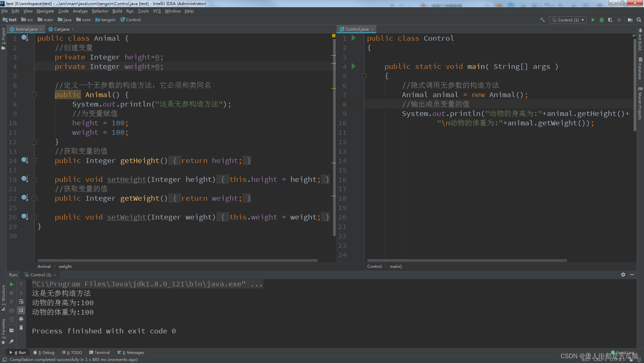644x363 pixels.
Task: Click gutter marker beside setWeight method
Action: tap(25, 217)
